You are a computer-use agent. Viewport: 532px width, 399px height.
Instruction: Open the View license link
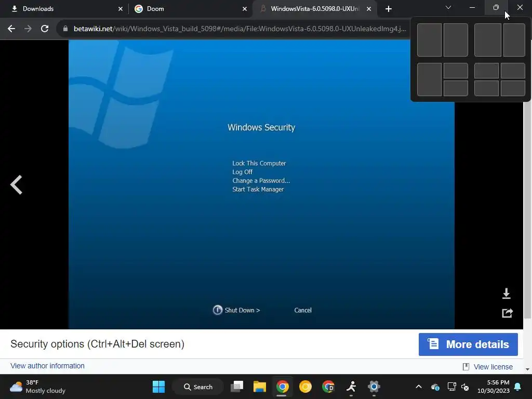click(x=493, y=367)
